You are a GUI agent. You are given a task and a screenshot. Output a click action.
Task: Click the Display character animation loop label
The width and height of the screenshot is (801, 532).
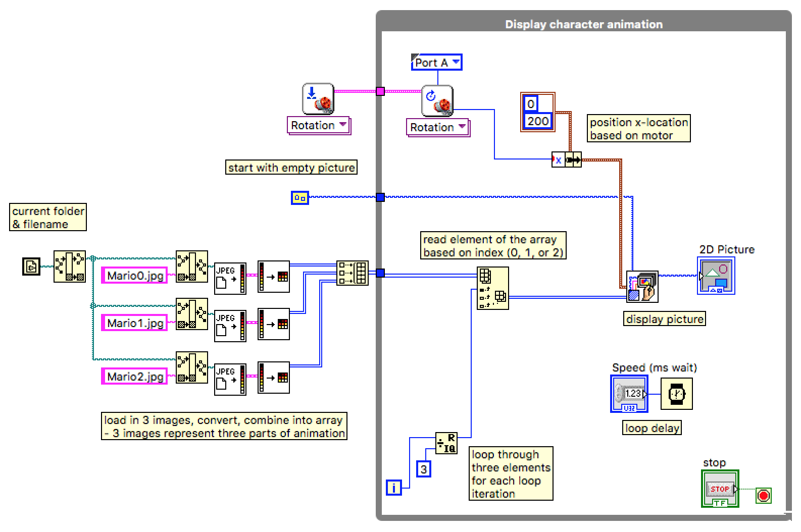(583, 24)
